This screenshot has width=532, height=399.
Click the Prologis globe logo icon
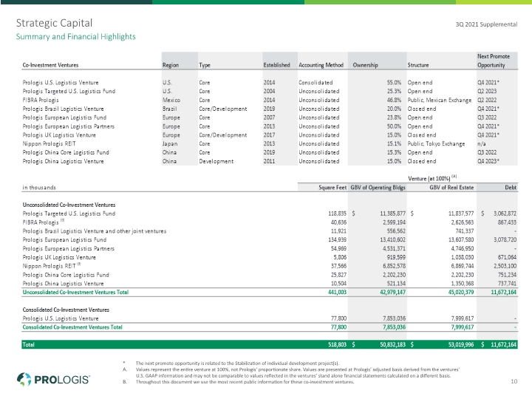[x=24, y=379]
